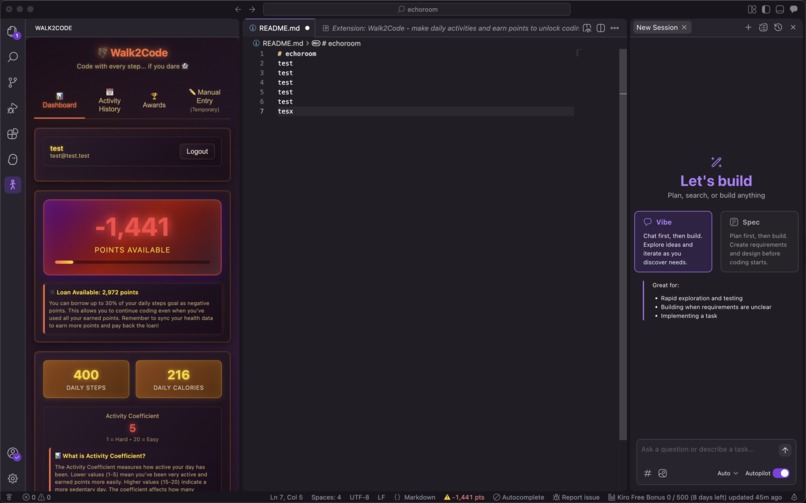Click the -1,441 pts status bar warning
This screenshot has height=503, width=806.
[x=464, y=497]
